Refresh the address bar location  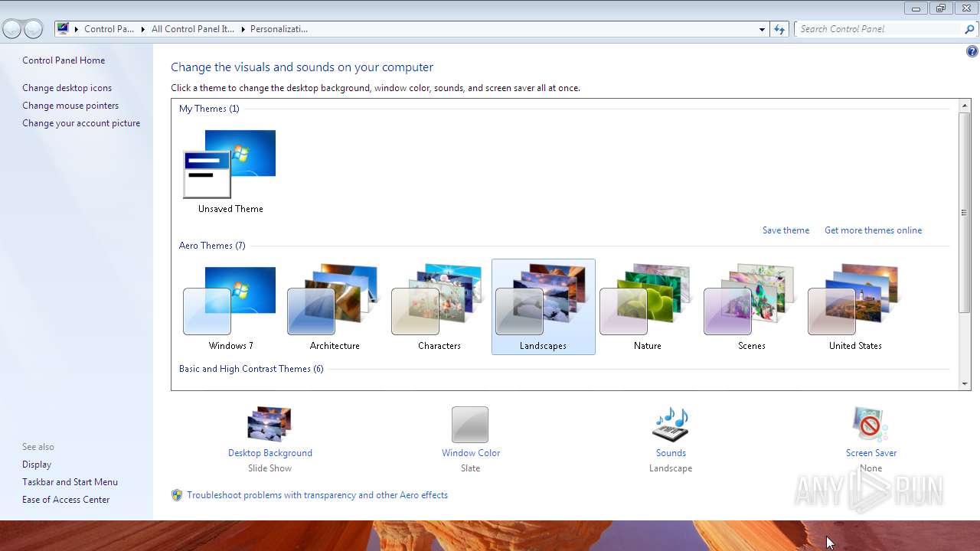tap(779, 29)
